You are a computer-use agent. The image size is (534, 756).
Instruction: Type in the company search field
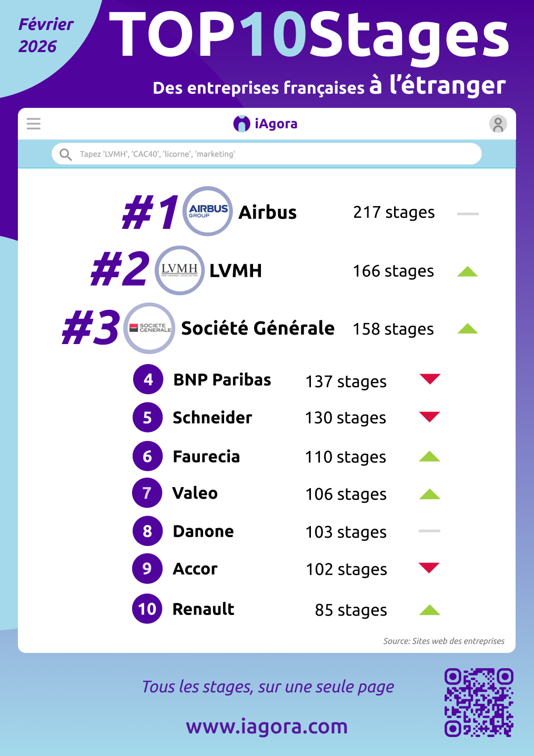coord(274,154)
